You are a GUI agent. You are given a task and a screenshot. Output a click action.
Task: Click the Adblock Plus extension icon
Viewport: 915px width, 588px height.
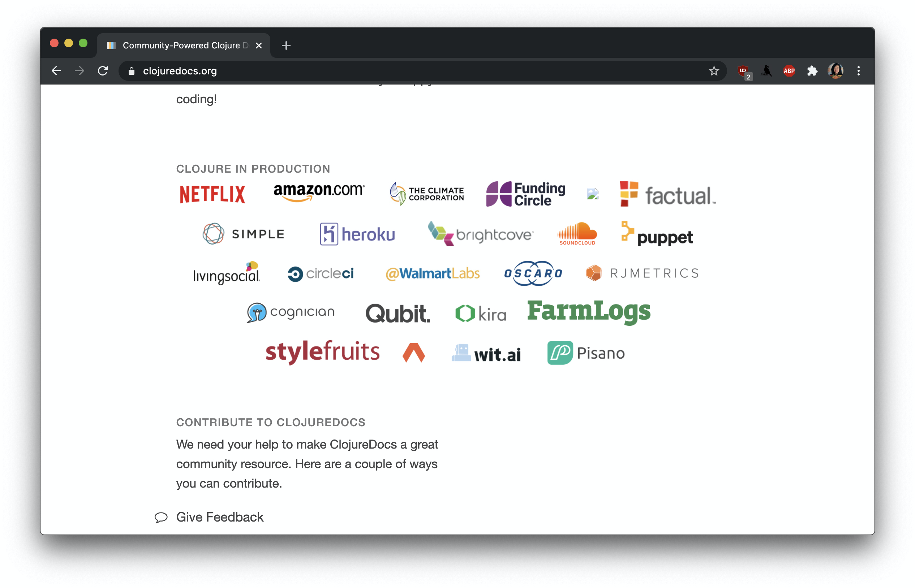coord(789,71)
